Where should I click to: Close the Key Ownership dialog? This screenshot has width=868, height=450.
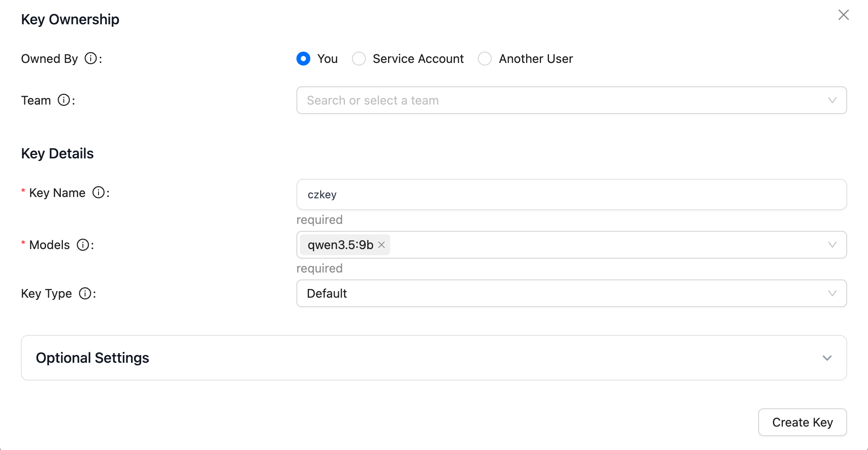click(843, 15)
